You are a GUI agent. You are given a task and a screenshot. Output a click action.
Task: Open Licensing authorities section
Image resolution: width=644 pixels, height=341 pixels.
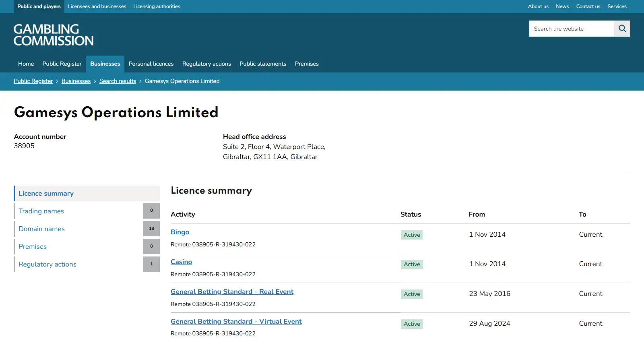click(157, 6)
